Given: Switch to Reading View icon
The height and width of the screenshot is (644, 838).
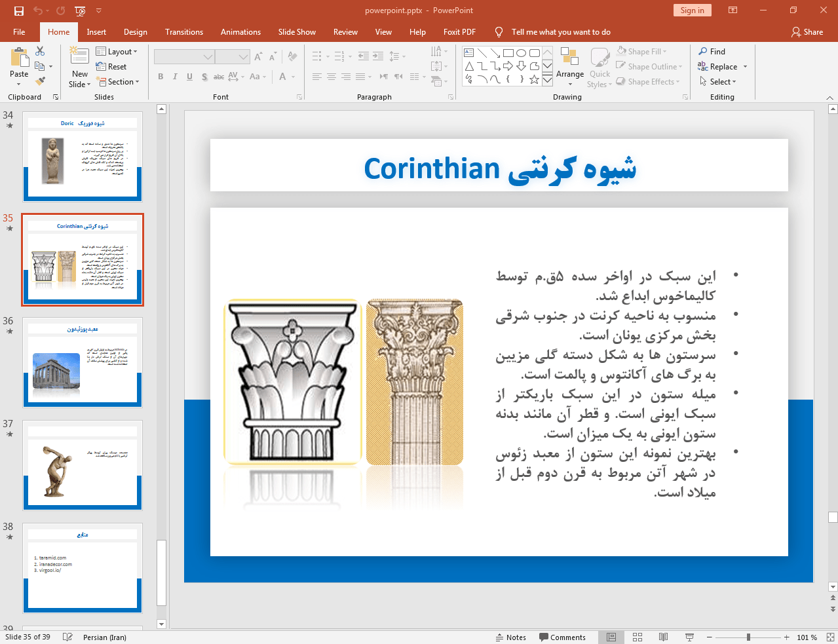Looking at the screenshot, I should click(663, 637).
